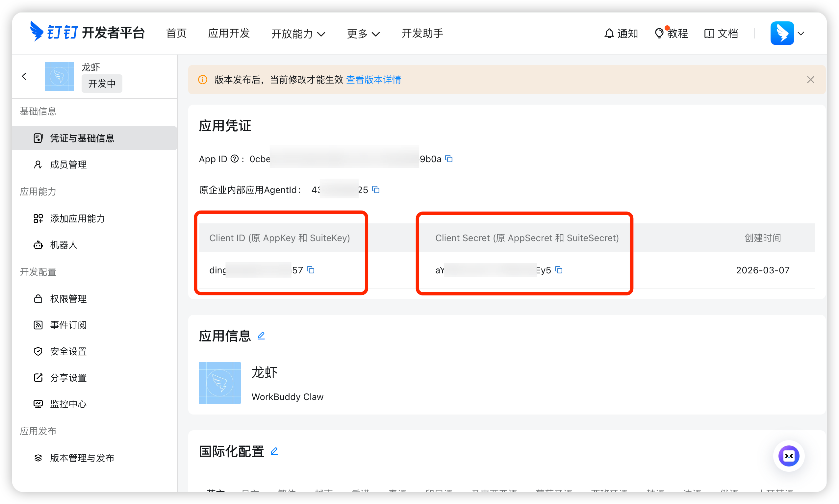
Task: Go back using the left arrow
Action: click(x=24, y=76)
